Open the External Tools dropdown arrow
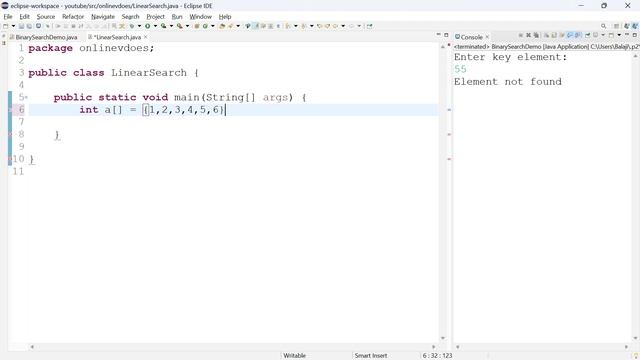The height and width of the screenshot is (360, 640). [187, 26]
